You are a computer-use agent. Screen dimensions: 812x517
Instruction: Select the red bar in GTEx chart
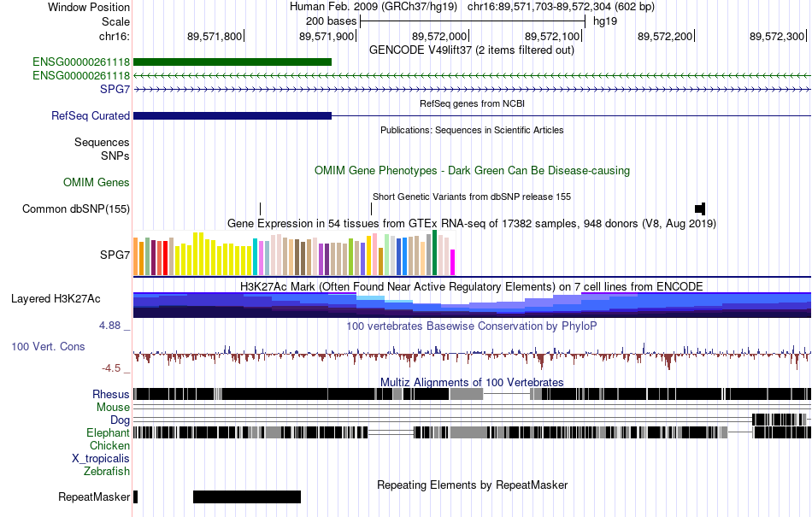pyautogui.click(x=166, y=258)
